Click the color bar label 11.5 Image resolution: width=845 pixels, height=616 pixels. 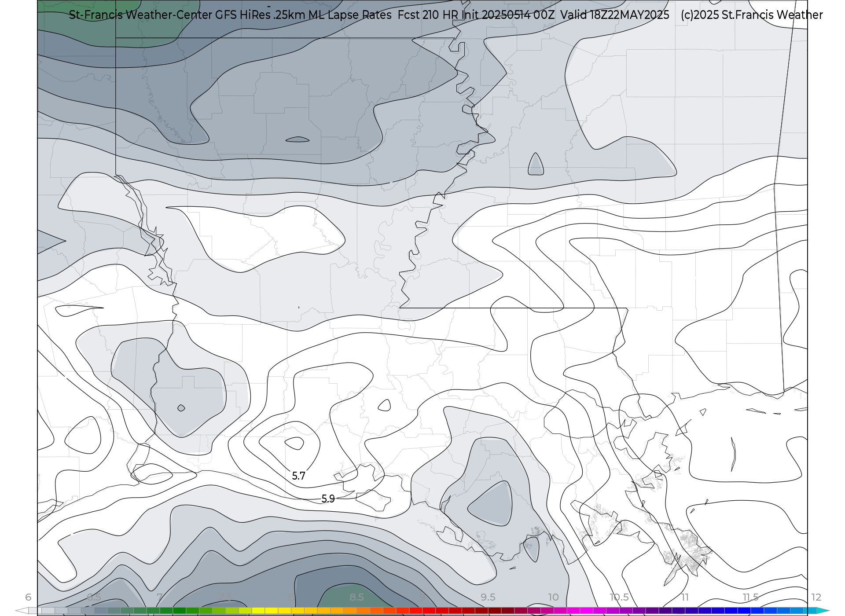click(750, 597)
